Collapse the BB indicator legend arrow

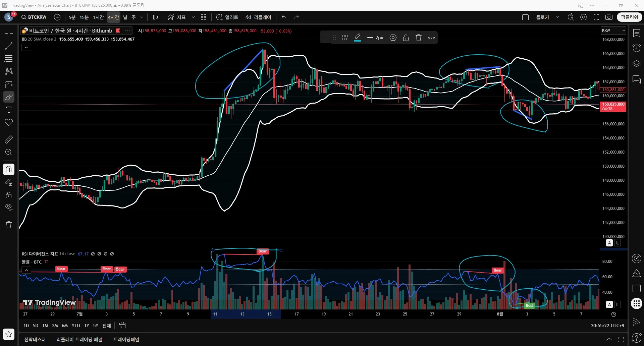26,48
